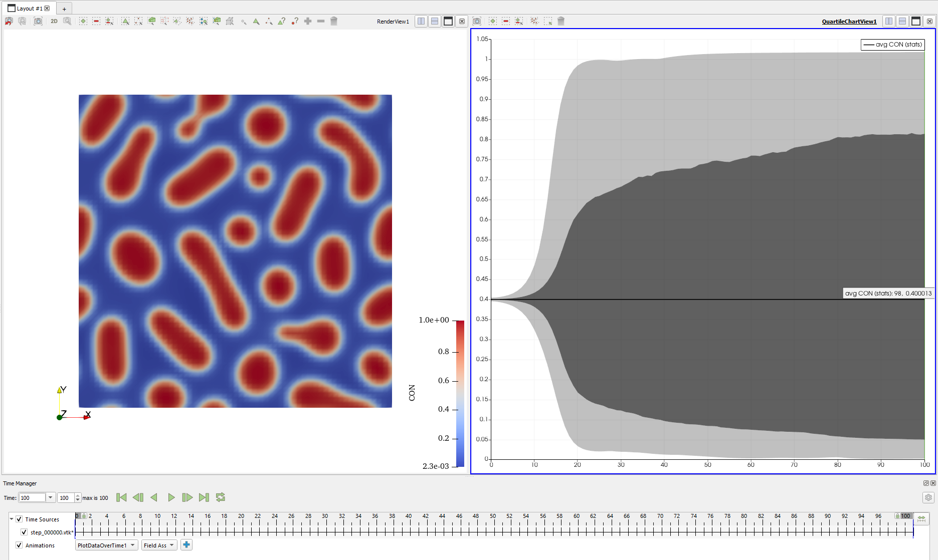Step to next frame
Viewport: 938px width, 560px height.
coord(187,497)
